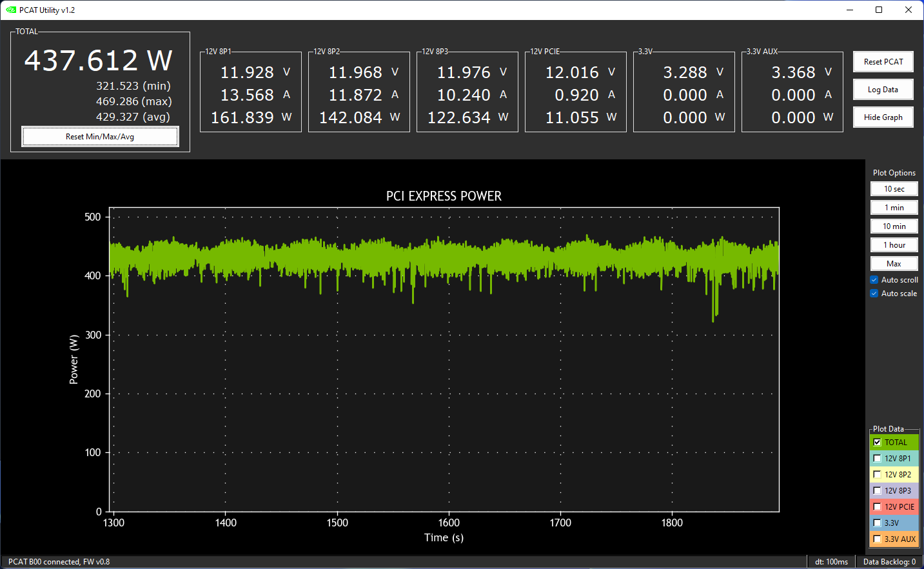Enable 3.3V AUX in Plot Data
924x569 pixels.
click(x=877, y=539)
